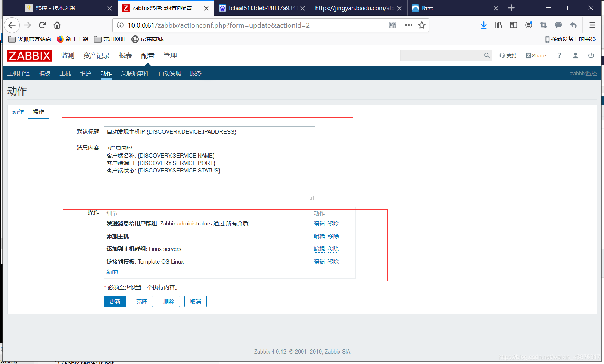Click the 克隆 button
604x364 pixels.
142,301
